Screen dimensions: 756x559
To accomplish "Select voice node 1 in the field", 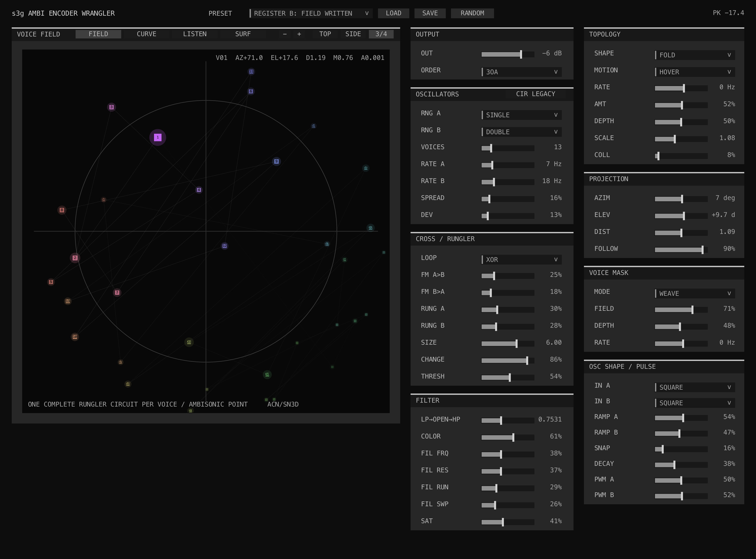I will coord(158,137).
